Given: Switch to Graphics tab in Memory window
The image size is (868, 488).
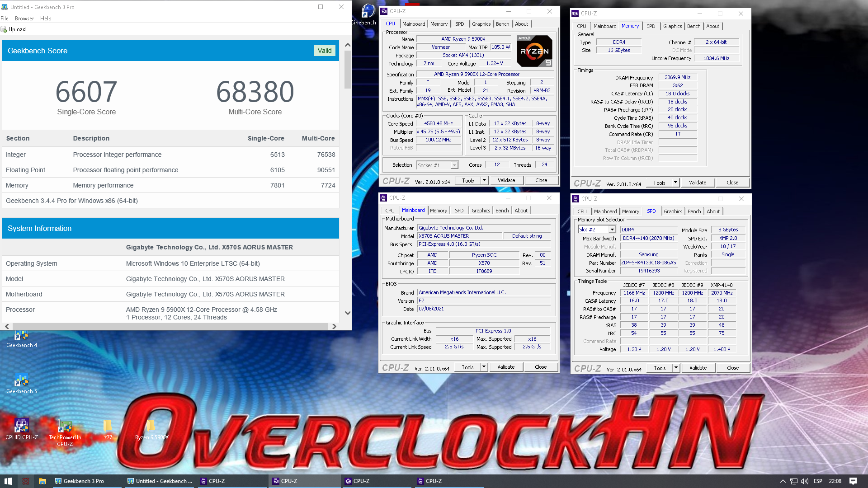Looking at the screenshot, I should pos(672,26).
